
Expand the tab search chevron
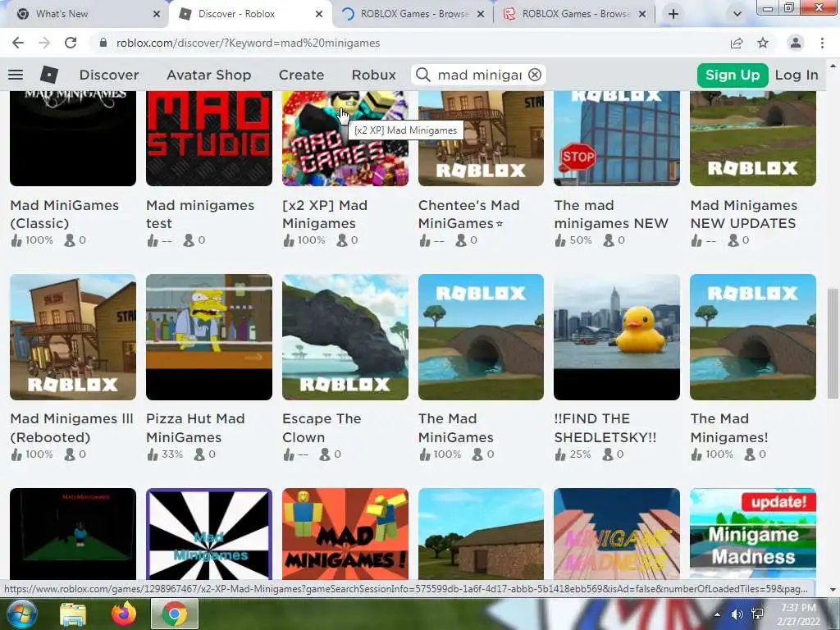pos(737,14)
